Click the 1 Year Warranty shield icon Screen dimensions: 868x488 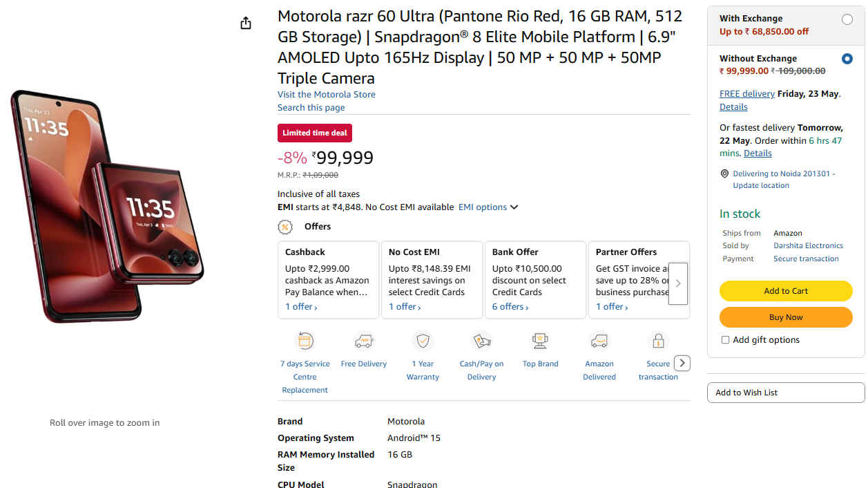coord(423,341)
